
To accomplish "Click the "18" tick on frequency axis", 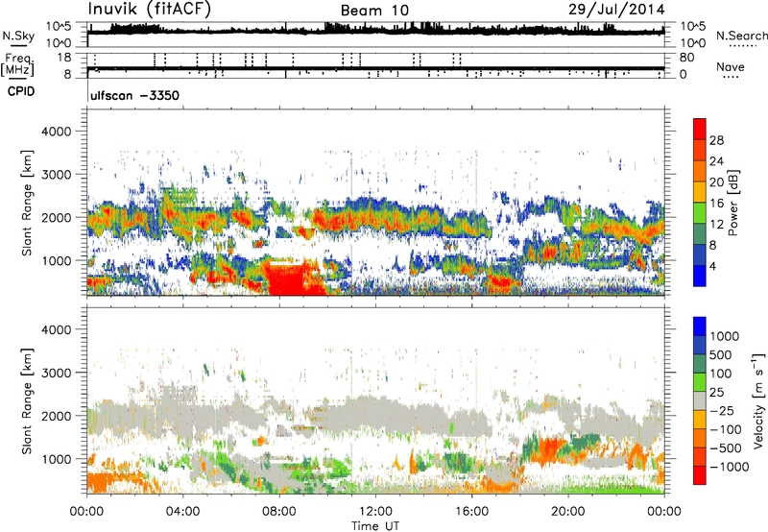I will coord(64,58).
